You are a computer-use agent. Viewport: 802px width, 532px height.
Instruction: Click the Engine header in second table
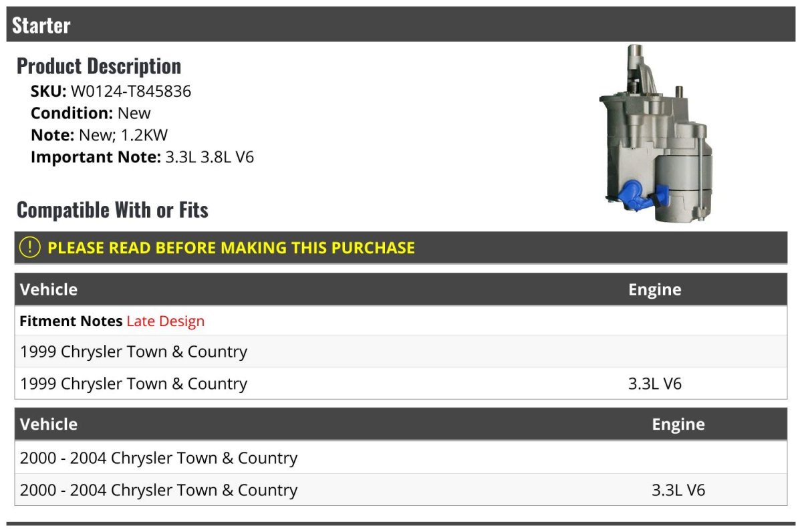pyautogui.click(x=678, y=424)
